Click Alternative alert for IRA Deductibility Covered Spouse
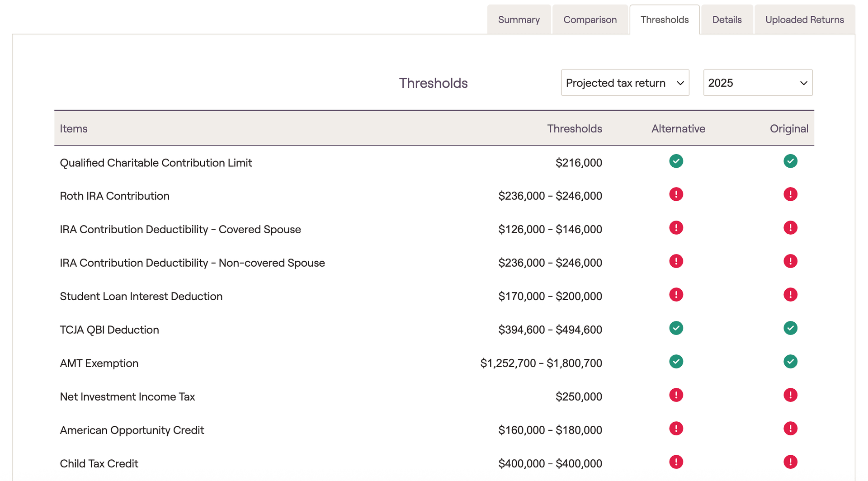868x481 pixels. [x=676, y=228]
